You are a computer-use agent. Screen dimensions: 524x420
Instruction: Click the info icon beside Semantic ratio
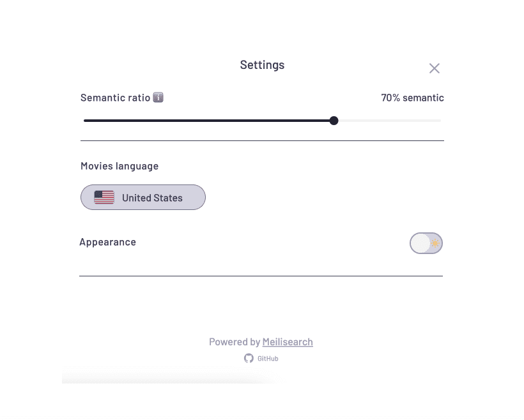[x=158, y=98]
